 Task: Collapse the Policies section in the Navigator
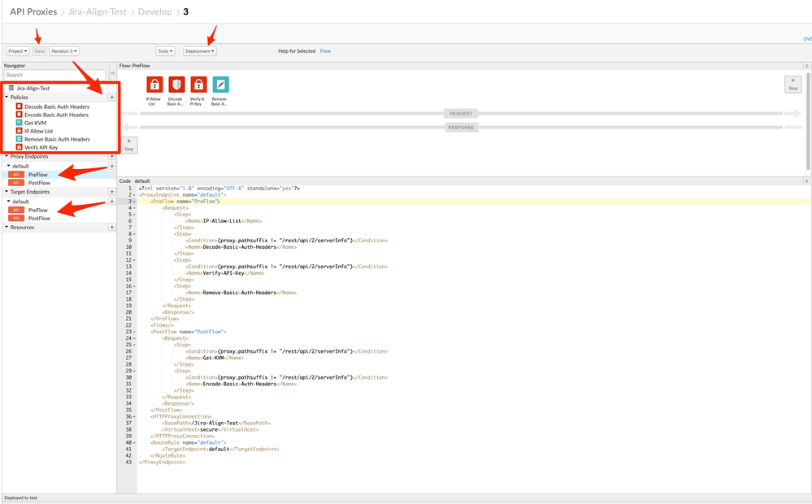pyautogui.click(x=5, y=97)
